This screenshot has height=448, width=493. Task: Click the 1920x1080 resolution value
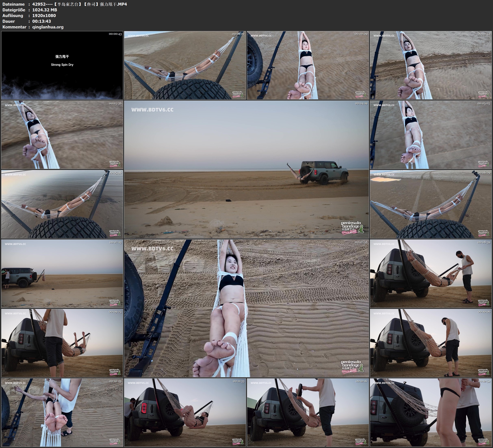(44, 16)
